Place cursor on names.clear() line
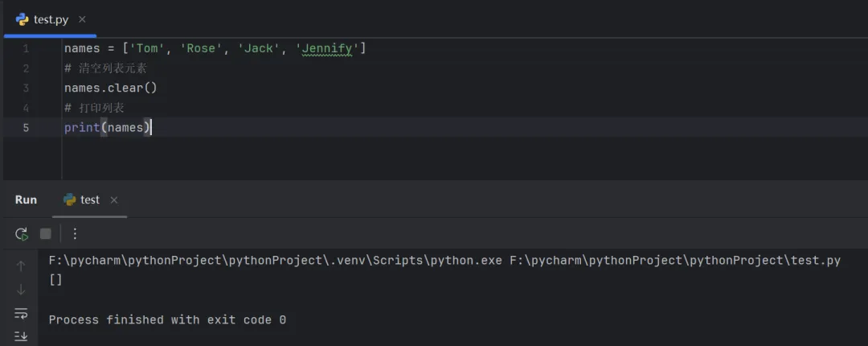This screenshot has height=346, width=868. [x=111, y=88]
